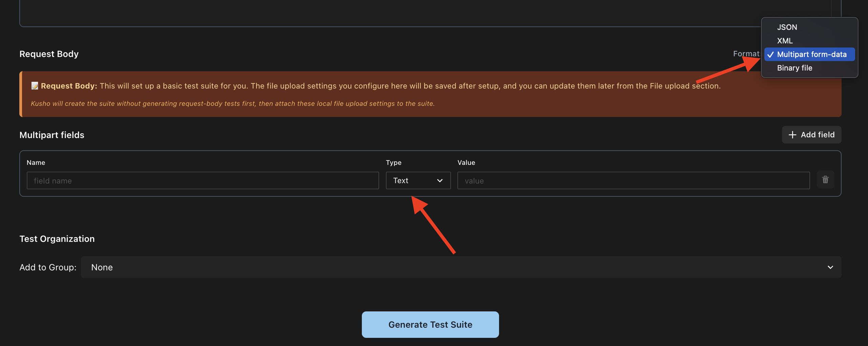868x346 pixels.
Task: Choose Multipart form-data format option
Action: coord(809,54)
